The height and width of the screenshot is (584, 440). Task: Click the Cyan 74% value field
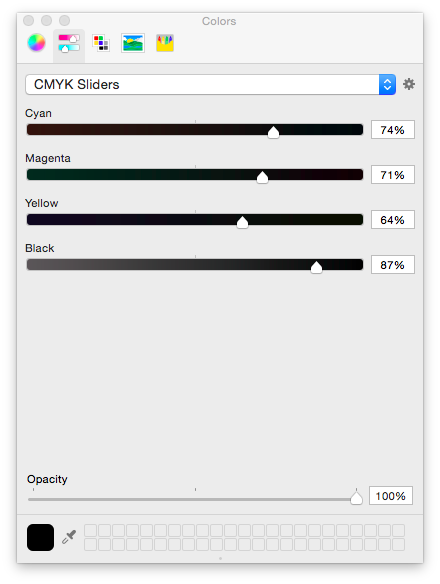[x=393, y=130]
